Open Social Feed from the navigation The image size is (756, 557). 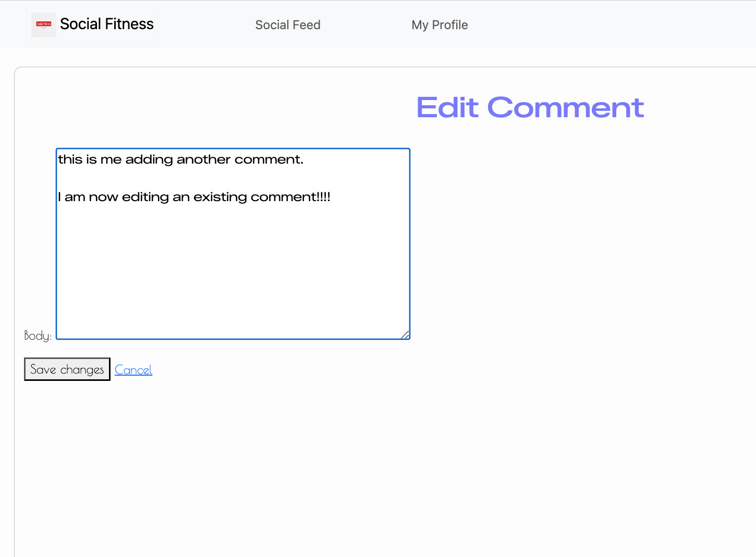click(287, 24)
